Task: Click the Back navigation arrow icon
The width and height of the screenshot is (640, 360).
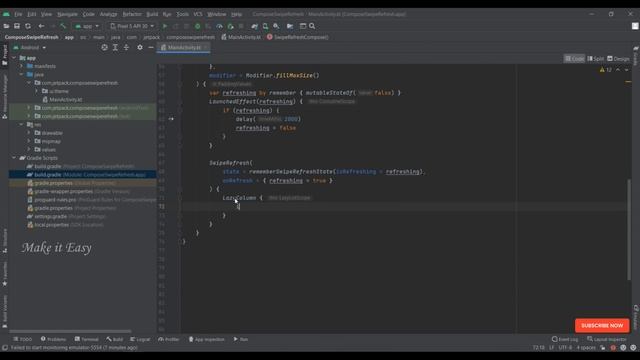Action: coord(41,26)
